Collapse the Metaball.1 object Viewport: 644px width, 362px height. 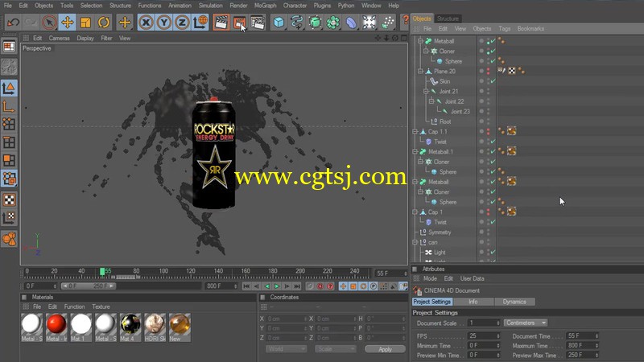(415, 152)
